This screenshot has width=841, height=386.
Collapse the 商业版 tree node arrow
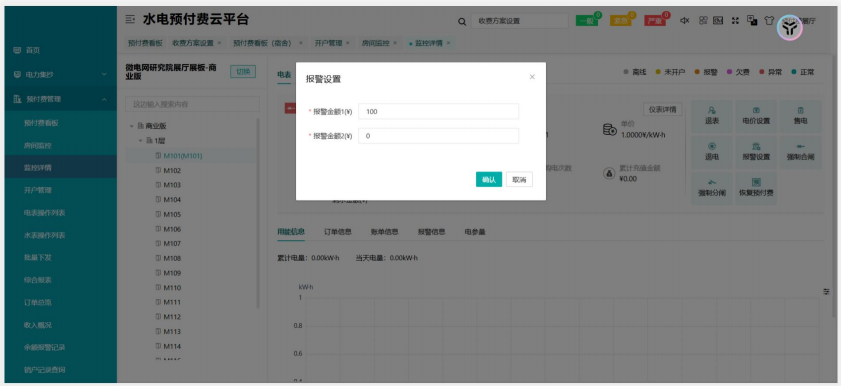click(131, 126)
